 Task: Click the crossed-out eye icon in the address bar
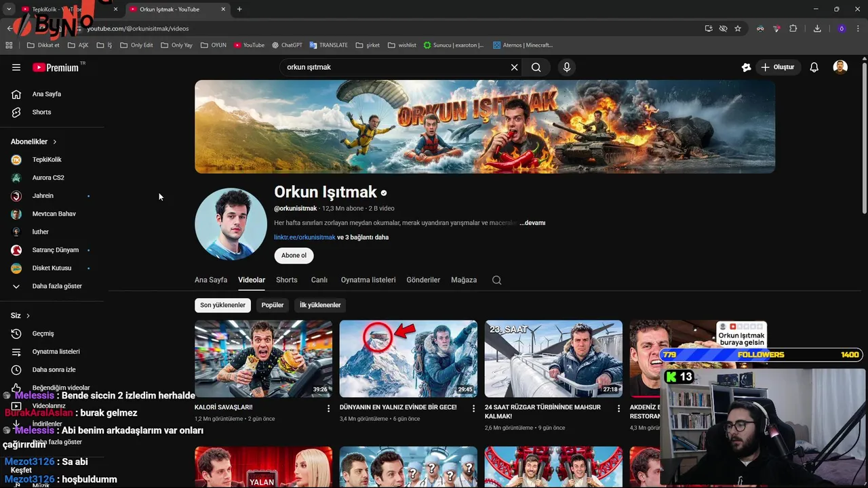tap(723, 28)
